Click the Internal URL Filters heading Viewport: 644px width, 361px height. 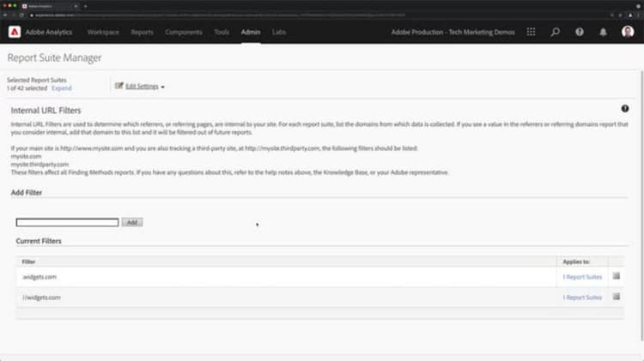46,111
